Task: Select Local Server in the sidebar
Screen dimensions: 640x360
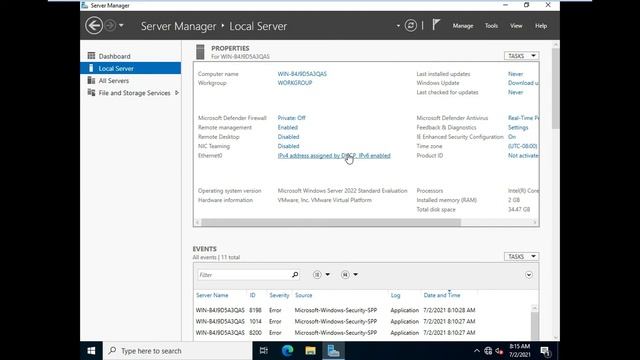Action: point(131,68)
